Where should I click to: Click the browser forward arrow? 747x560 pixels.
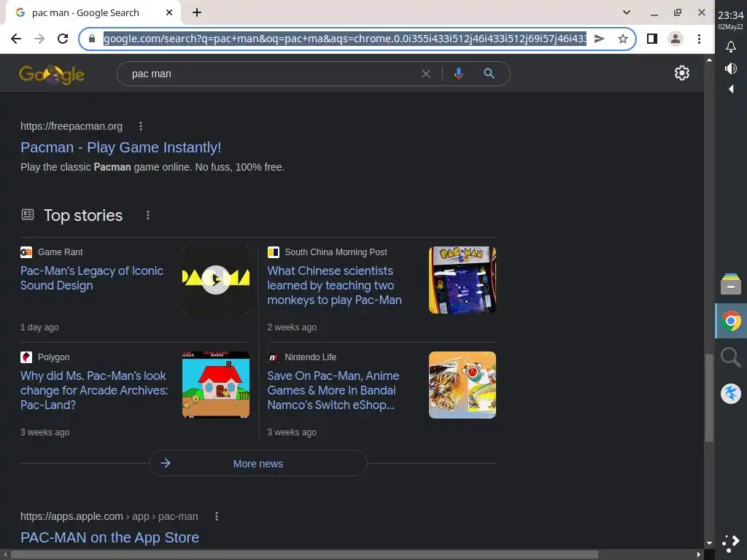click(x=39, y=39)
